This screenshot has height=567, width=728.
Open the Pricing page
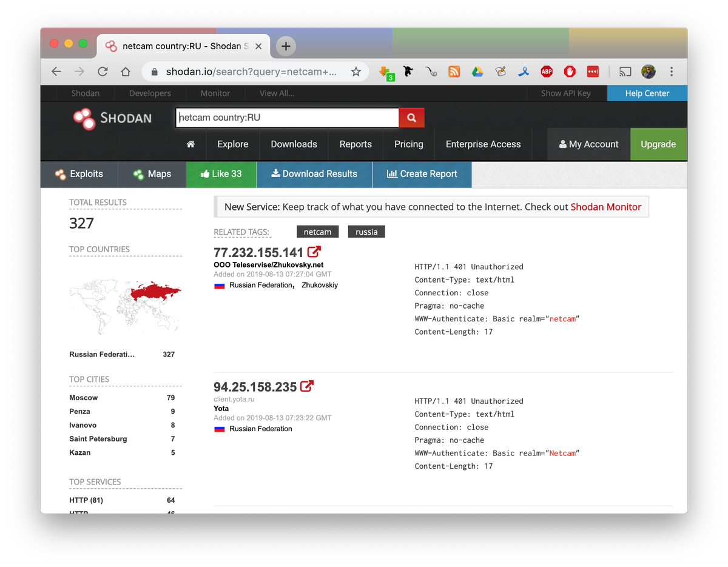click(409, 144)
